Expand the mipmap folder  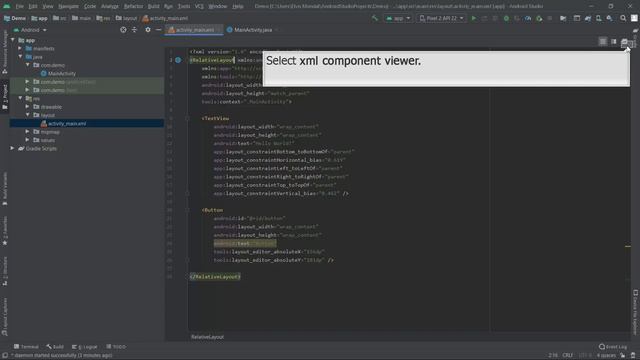[x=27, y=132]
